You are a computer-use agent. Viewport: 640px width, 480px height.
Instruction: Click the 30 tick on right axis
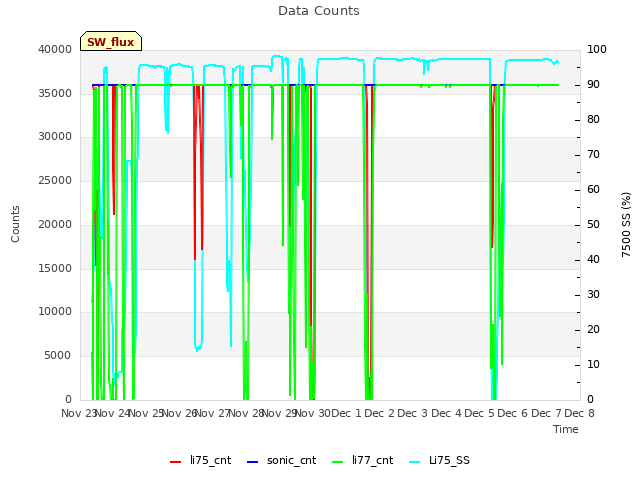tap(593, 295)
